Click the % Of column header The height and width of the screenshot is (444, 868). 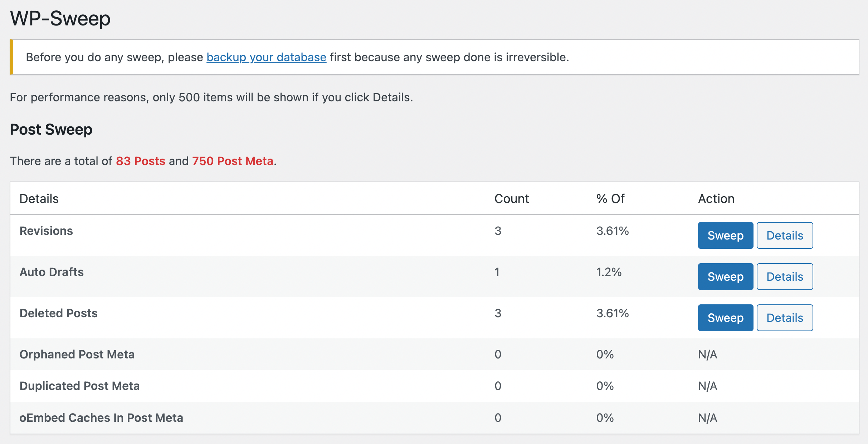610,199
